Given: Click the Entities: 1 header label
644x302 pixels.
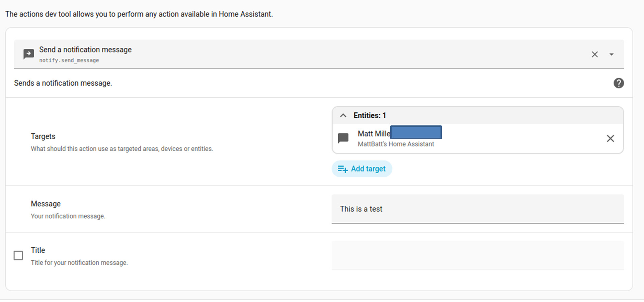Looking at the screenshot, I should click(370, 115).
